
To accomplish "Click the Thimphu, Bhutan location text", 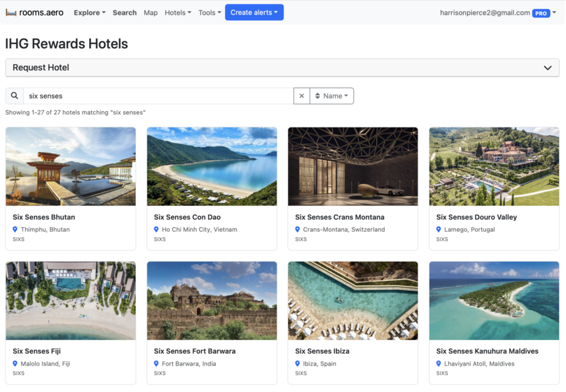I will tap(45, 229).
